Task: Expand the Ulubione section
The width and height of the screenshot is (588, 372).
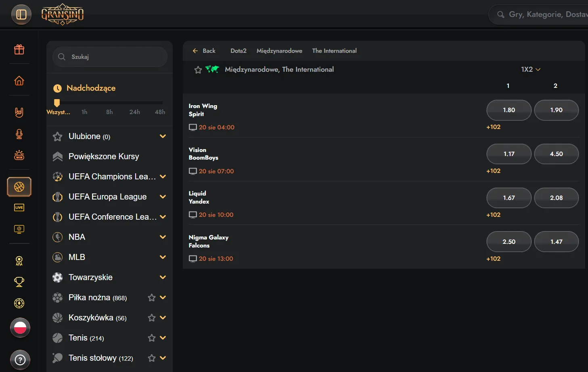Action: 163,136
